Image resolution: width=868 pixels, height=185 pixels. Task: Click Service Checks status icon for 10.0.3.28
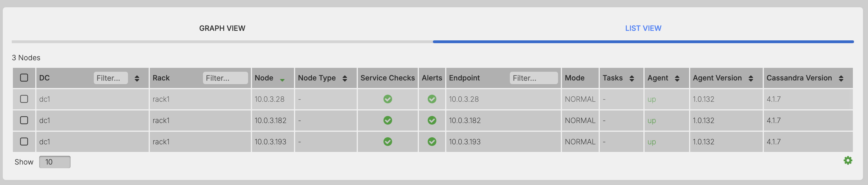388,99
